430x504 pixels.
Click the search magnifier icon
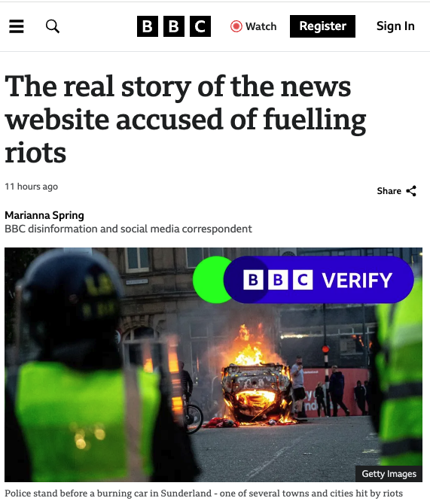click(53, 26)
